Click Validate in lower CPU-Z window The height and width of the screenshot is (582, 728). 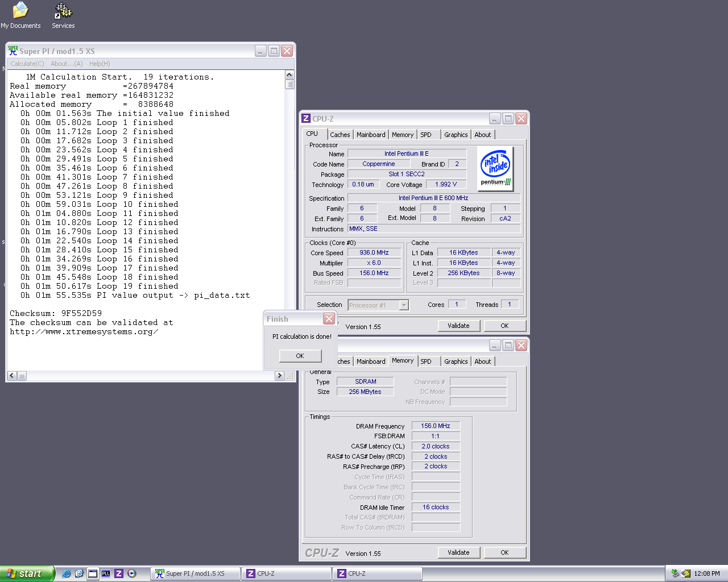click(458, 552)
